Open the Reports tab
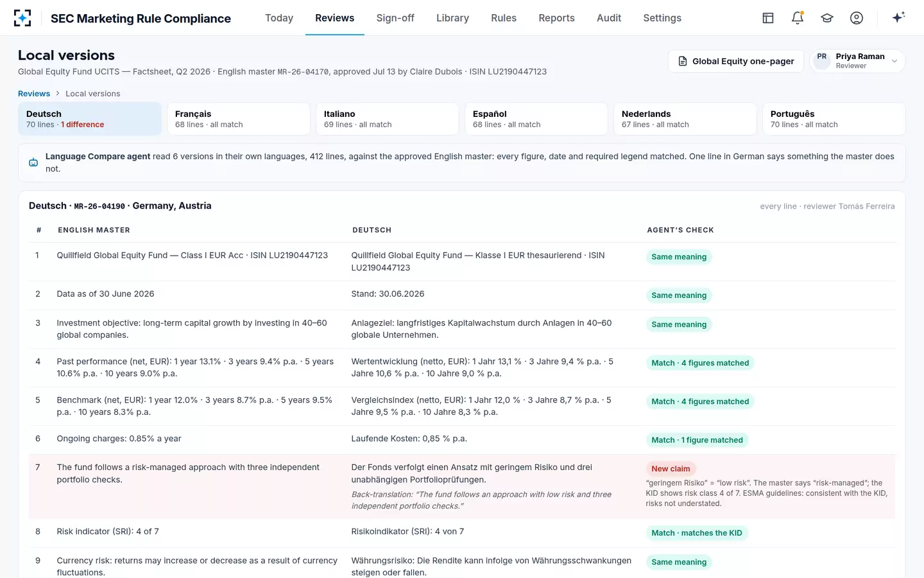Viewport: 924px width, 578px height. [x=556, y=18]
